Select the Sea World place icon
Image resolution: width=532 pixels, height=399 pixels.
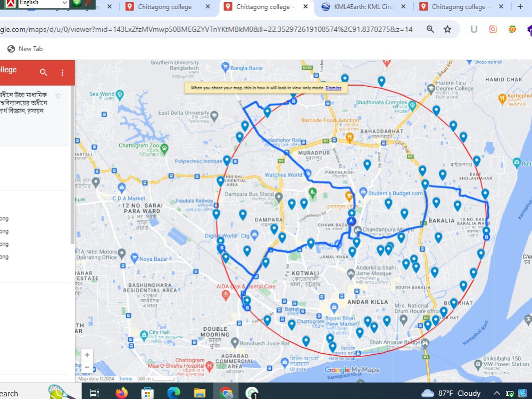click(x=119, y=94)
